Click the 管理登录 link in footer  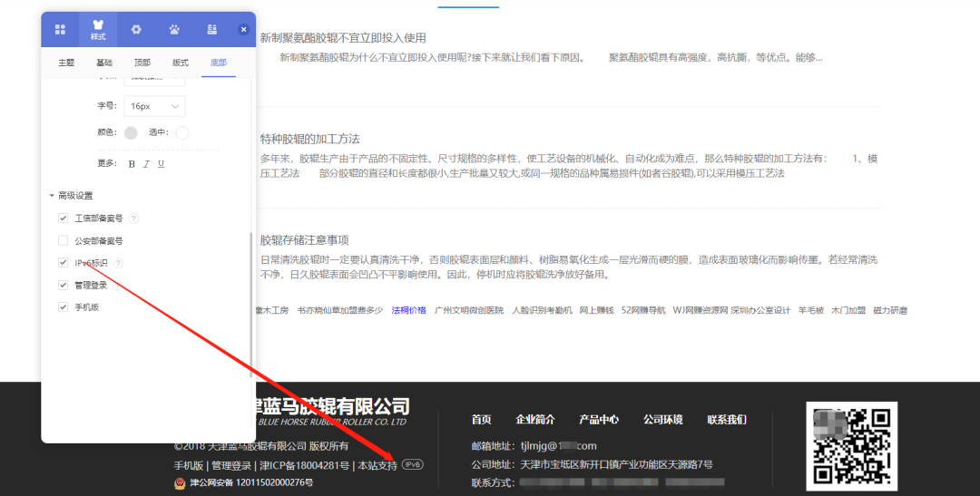[231, 466]
